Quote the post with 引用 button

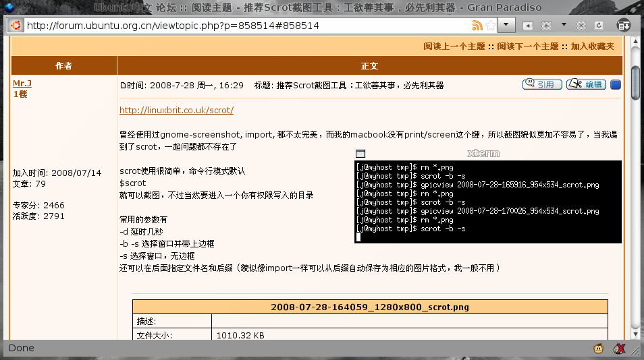point(542,84)
